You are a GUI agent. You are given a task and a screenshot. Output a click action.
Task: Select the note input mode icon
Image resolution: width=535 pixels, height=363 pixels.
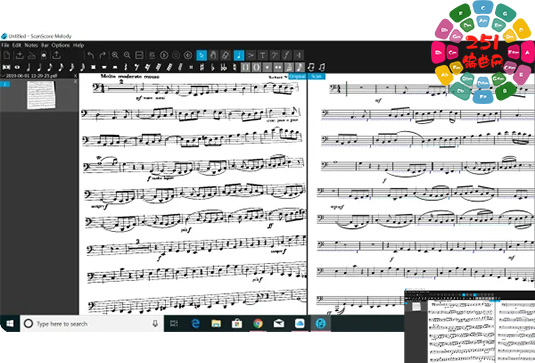238,55
